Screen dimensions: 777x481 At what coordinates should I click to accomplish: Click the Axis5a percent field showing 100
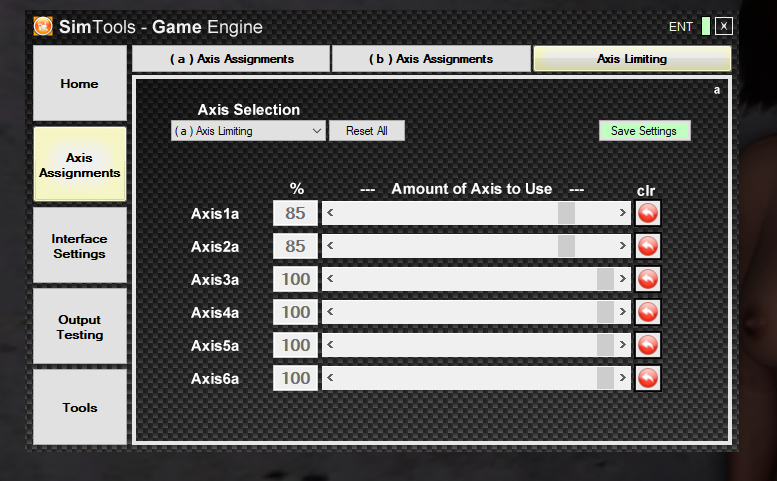295,345
